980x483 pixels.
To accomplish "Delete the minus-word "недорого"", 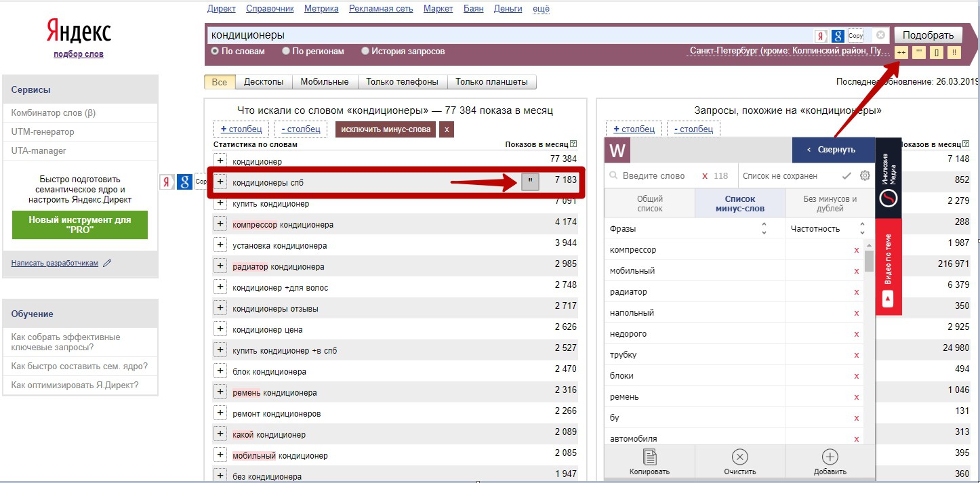I will tap(857, 334).
